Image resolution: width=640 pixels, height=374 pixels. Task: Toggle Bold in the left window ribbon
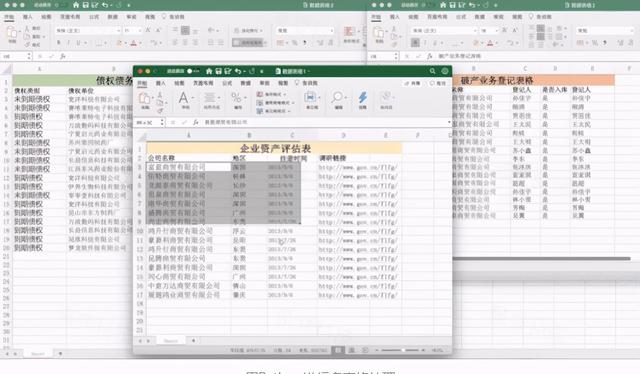(x=58, y=42)
